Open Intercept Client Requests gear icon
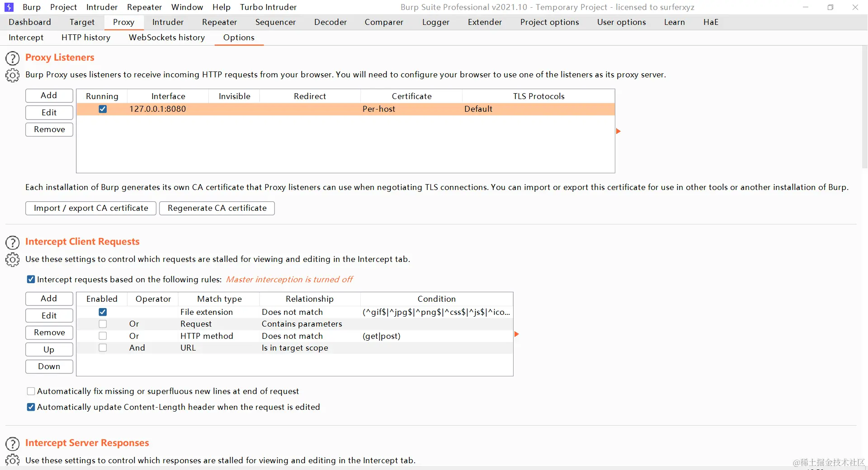Viewport: 868px width, 470px height. 12,260
